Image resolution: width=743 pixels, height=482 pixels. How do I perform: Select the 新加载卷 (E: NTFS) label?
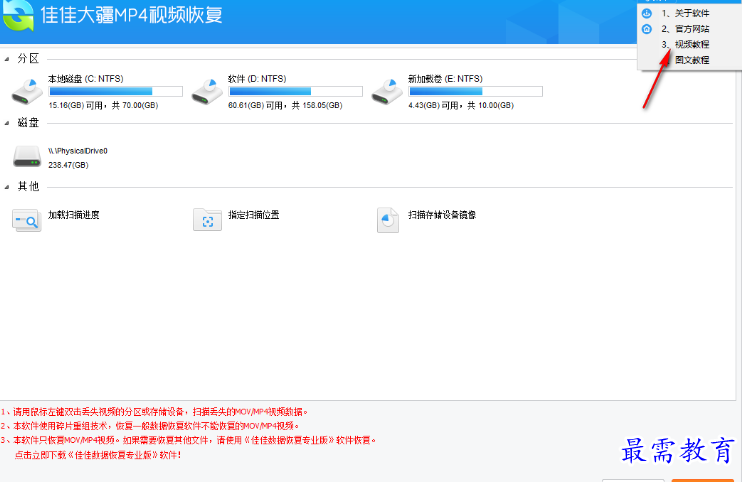(445, 79)
